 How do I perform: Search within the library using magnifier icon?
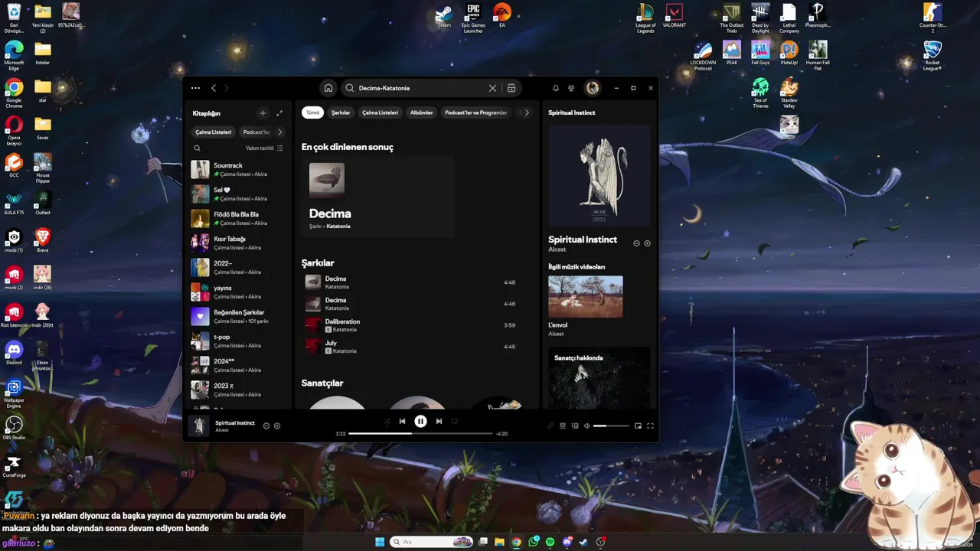tap(197, 148)
